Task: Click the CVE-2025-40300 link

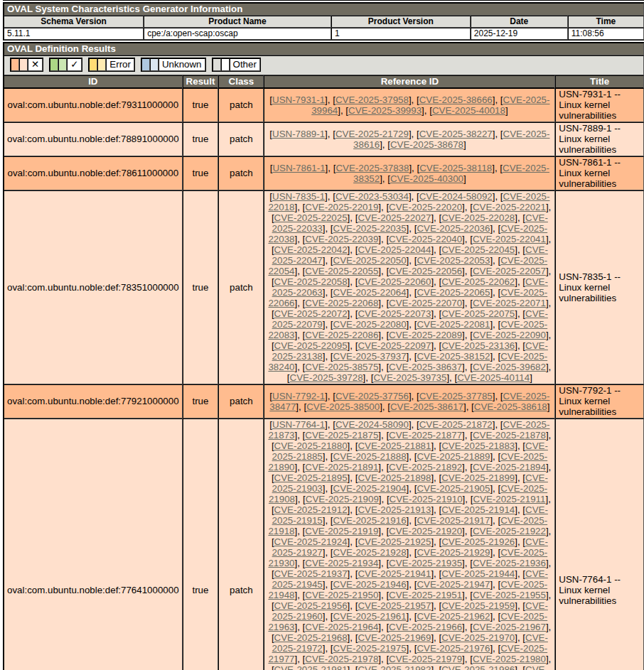Action: pyautogui.click(x=426, y=179)
